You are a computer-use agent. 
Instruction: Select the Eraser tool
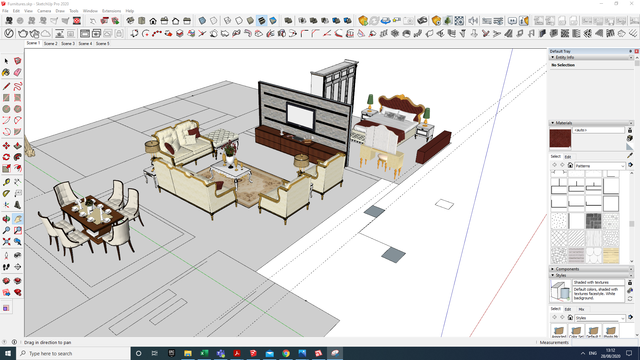(x=18, y=72)
